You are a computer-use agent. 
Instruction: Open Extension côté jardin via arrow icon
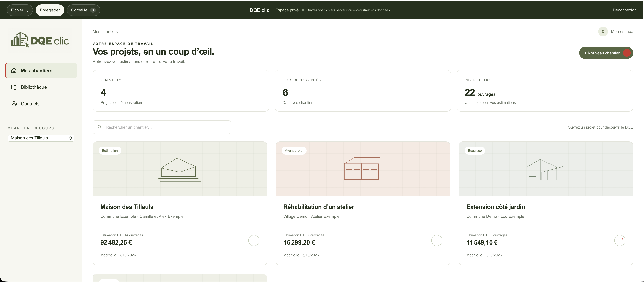click(x=620, y=240)
